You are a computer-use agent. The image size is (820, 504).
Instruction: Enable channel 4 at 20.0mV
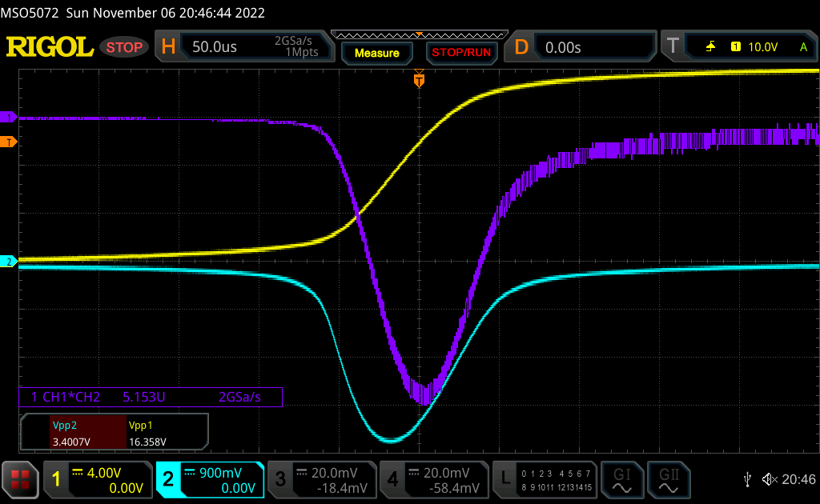point(434,480)
